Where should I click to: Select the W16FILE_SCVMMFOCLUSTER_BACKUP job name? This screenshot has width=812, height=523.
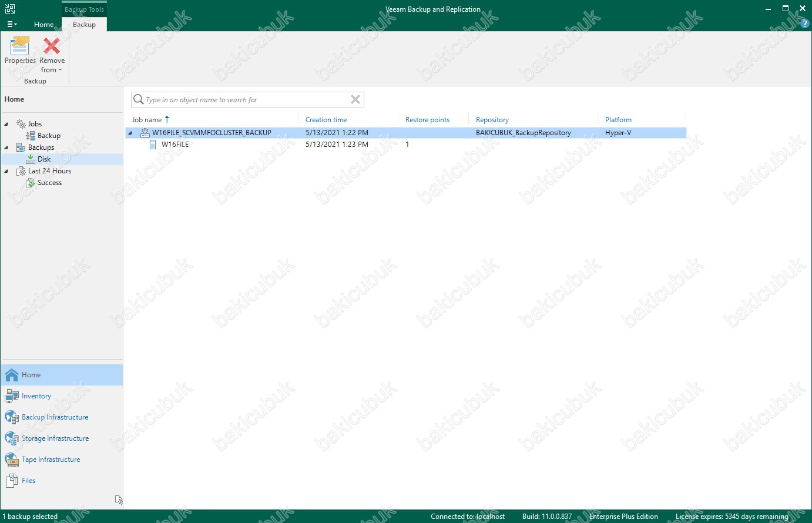point(212,133)
